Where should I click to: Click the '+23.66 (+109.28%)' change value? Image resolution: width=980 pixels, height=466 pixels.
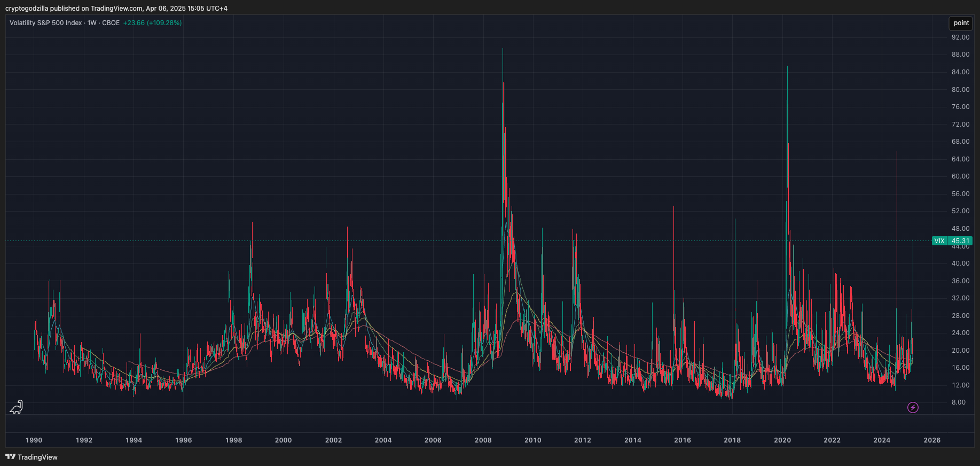(152, 23)
